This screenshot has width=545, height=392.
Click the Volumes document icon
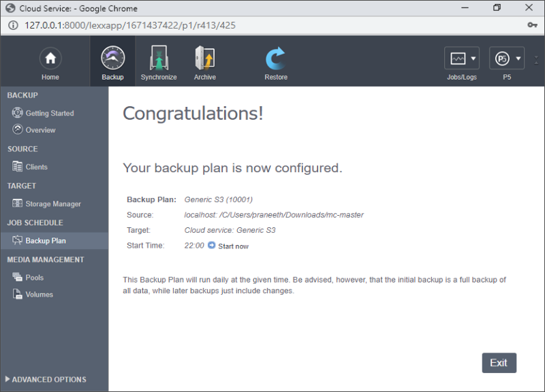click(18, 294)
